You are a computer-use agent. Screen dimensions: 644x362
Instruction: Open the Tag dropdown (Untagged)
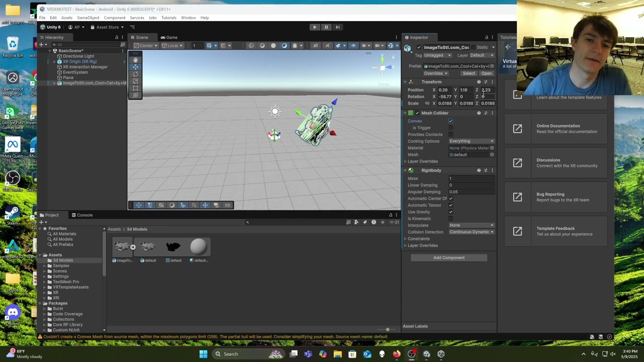pos(437,55)
